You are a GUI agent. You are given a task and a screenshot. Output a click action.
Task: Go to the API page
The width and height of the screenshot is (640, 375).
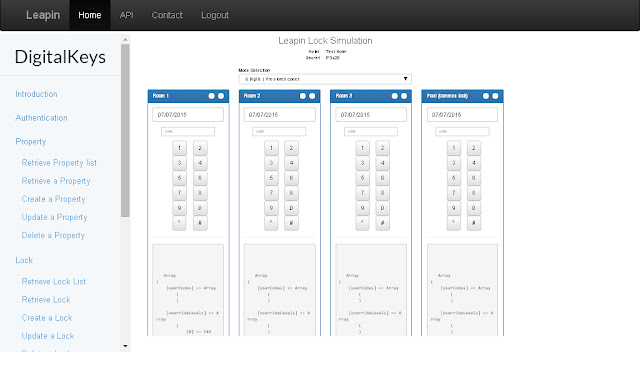(x=127, y=15)
